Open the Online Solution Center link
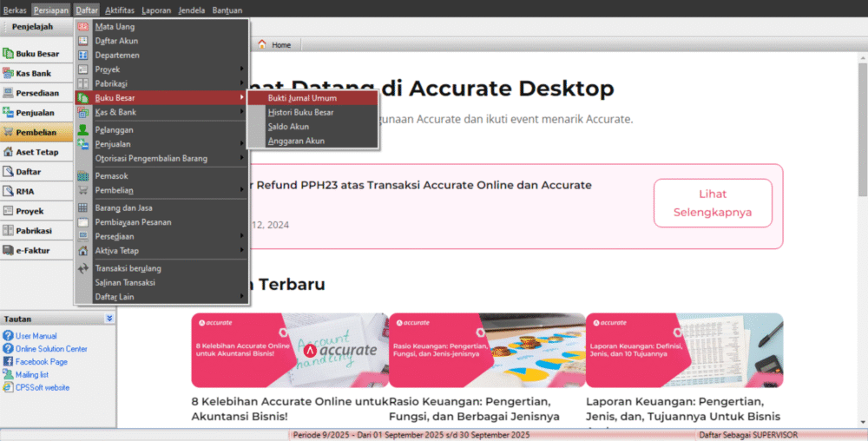This screenshot has height=441, width=868. [51, 349]
